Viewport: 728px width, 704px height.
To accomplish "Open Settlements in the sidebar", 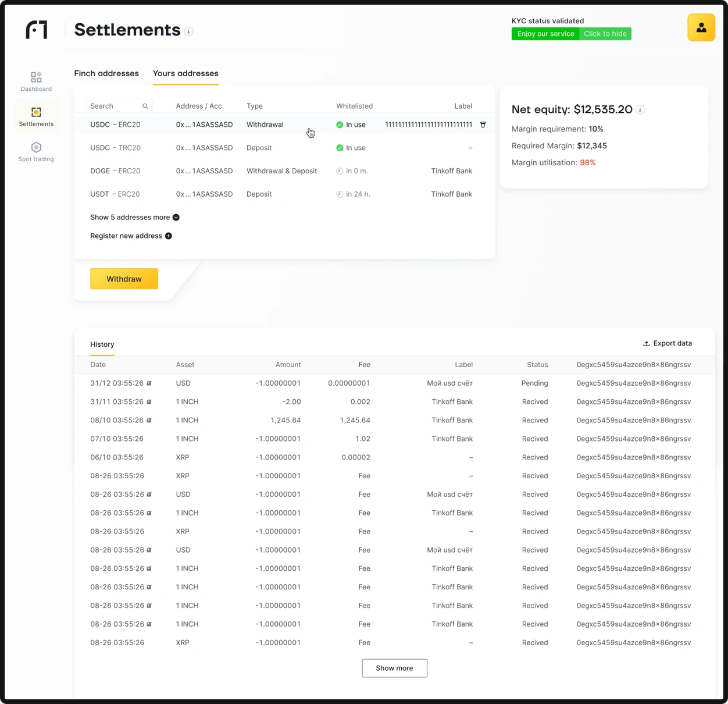I will click(x=36, y=116).
